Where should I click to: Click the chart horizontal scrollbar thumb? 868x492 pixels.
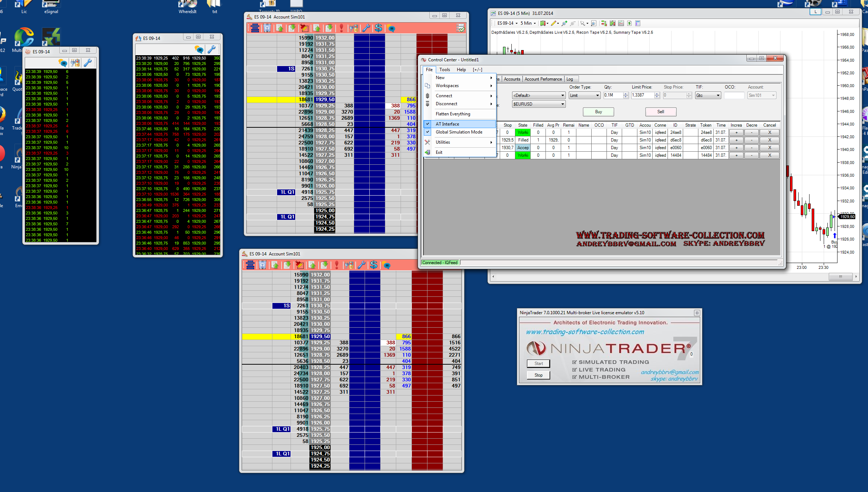coord(840,277)
